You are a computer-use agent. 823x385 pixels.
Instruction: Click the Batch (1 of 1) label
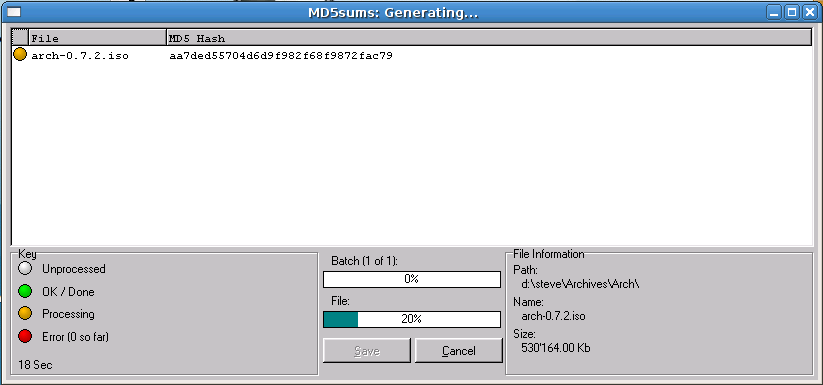pos(364,261)
